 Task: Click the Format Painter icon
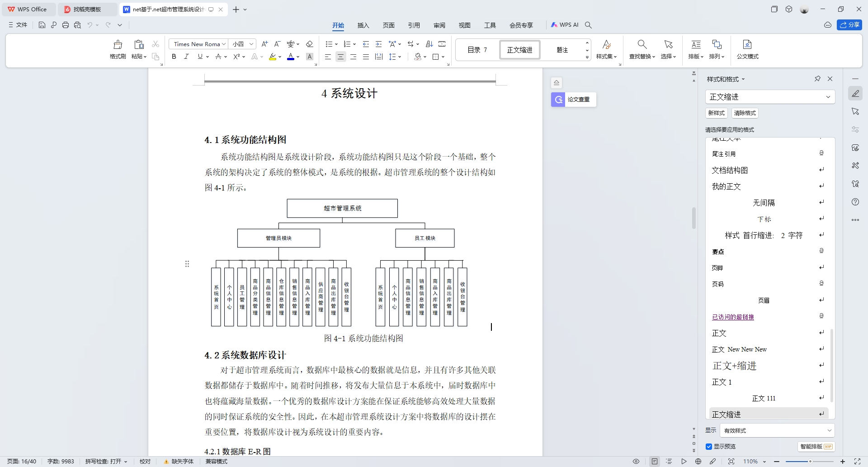(x=118, y=44)
